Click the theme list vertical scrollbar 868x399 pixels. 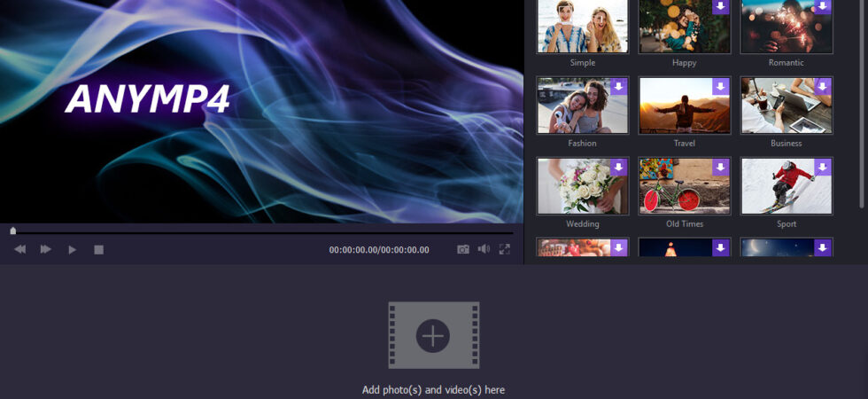point(861,104)
